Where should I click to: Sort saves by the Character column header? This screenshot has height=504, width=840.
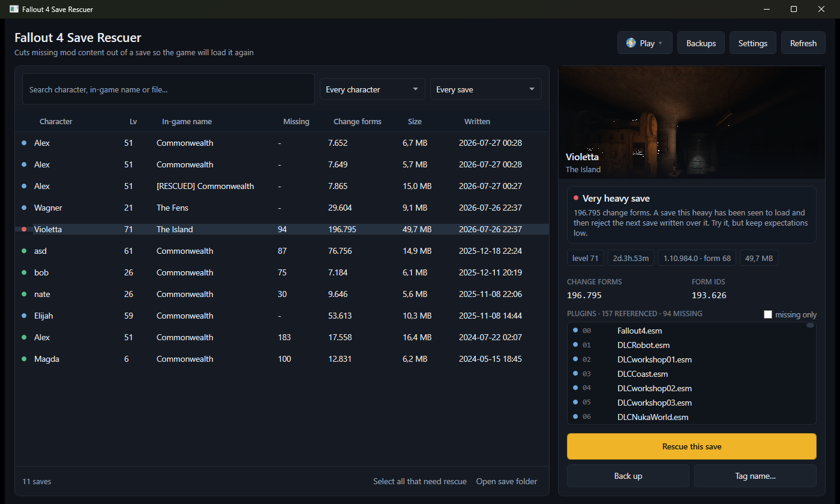(56, 121)
